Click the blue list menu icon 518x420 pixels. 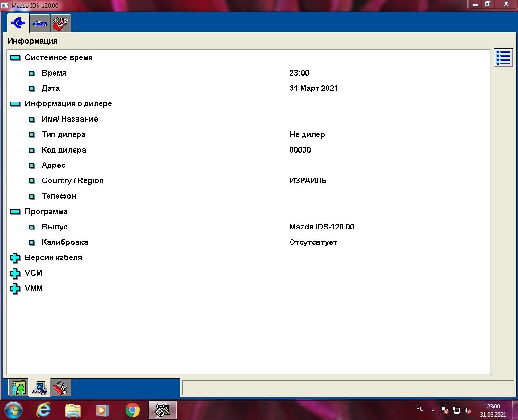(503, 58)
